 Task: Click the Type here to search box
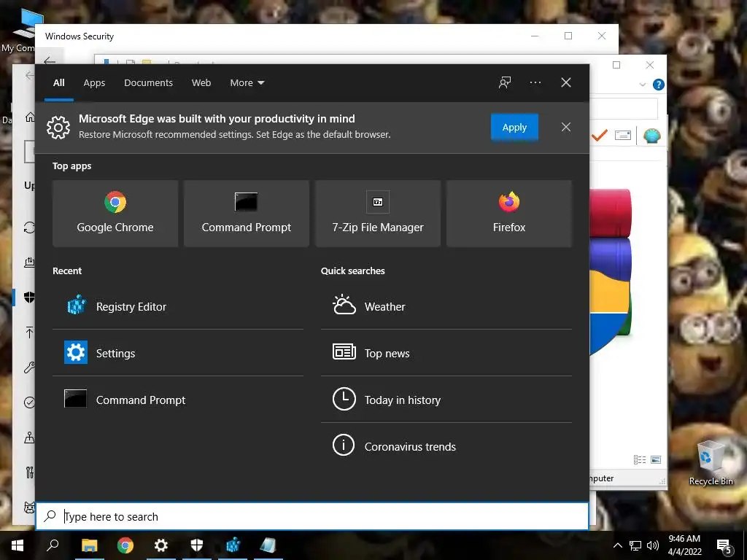coord(312,516)
